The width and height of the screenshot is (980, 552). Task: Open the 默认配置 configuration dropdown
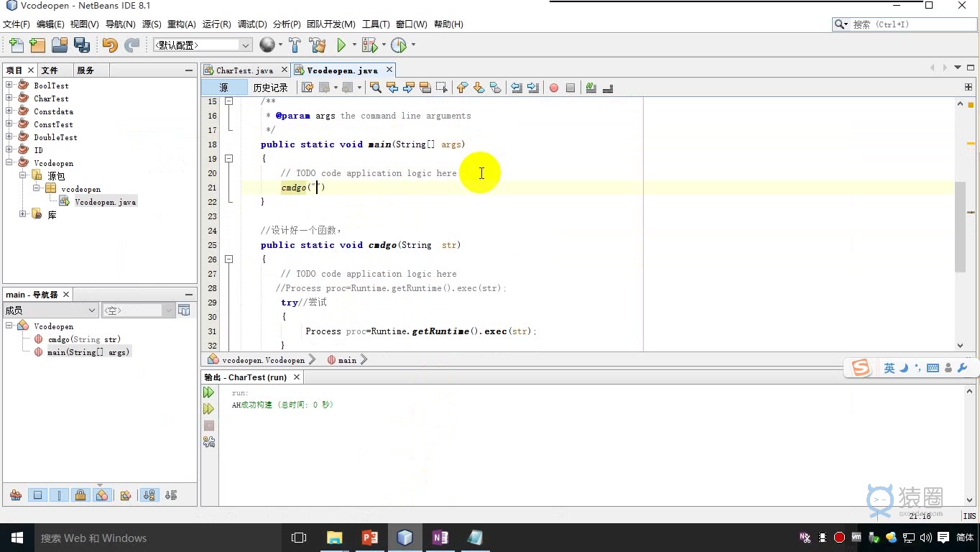203,45
